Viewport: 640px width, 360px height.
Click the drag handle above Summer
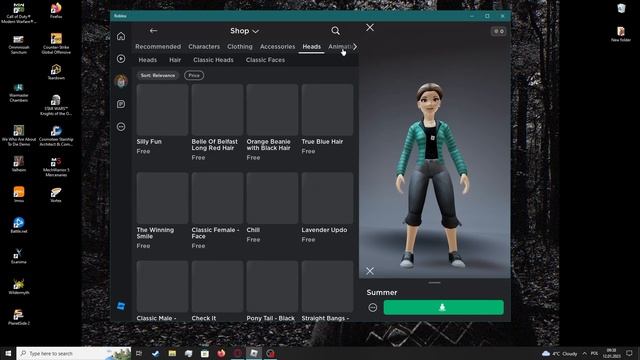[x=434, y=282]
